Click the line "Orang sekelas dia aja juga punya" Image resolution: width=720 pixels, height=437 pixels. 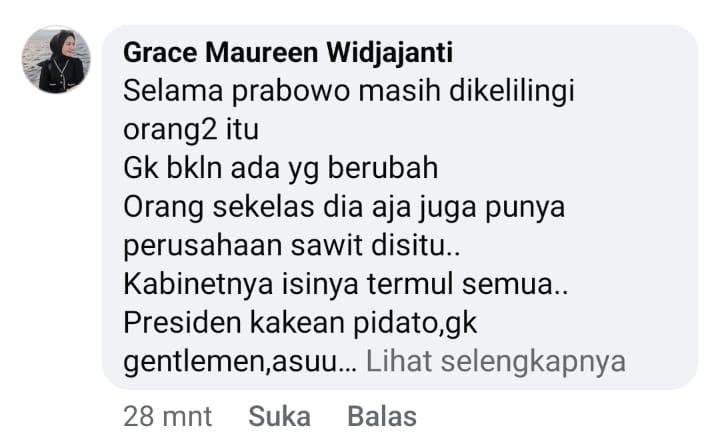pos(344,207)
